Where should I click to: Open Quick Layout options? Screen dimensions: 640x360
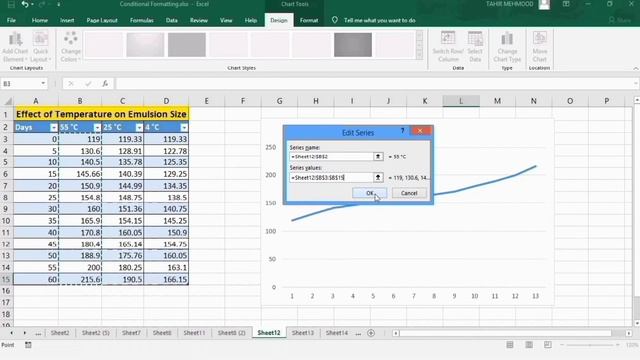click(40, 47)
